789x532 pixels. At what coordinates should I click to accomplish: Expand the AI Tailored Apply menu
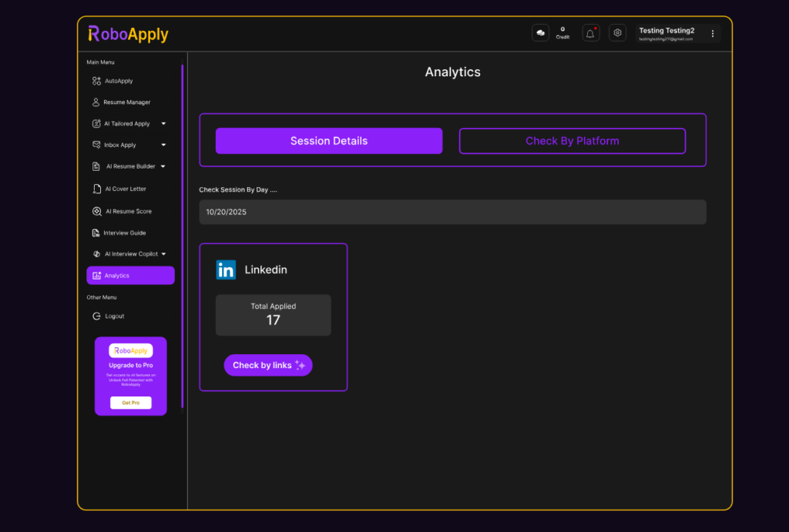click(x=127, y=123)
